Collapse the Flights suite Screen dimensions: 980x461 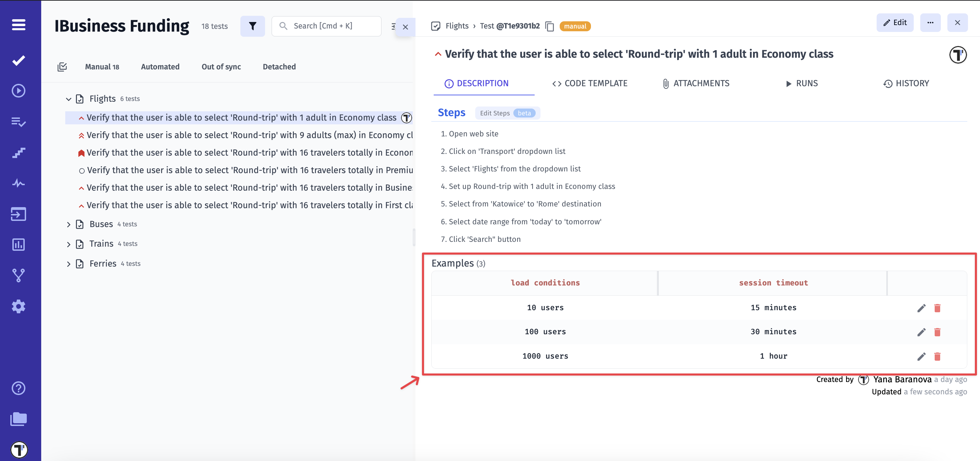click(68, 99)
